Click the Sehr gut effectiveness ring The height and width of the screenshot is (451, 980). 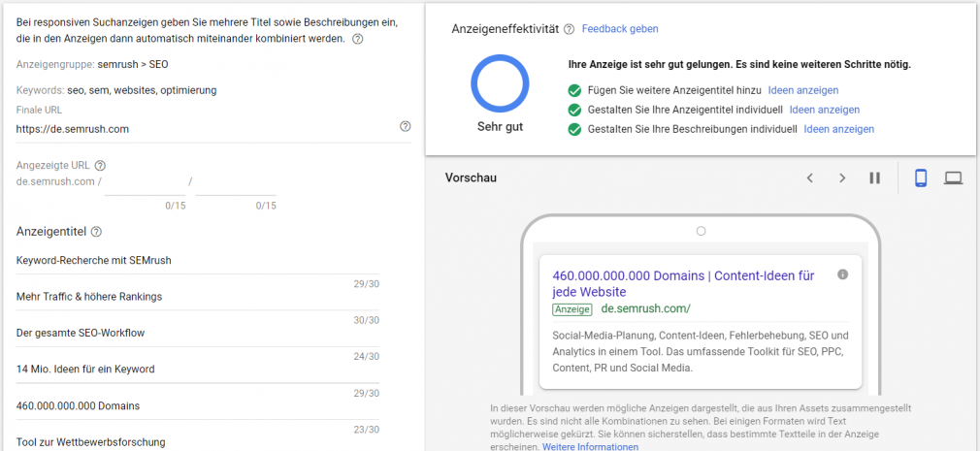click(500, 83)
